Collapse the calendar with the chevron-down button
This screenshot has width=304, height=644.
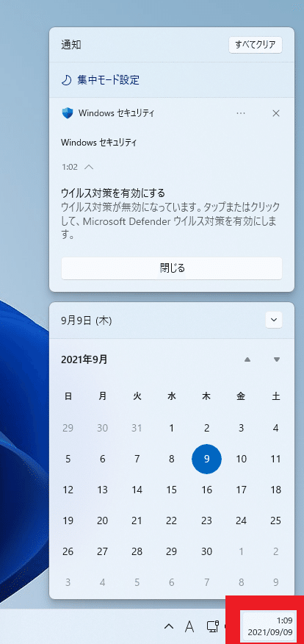[x=274, y=320]
